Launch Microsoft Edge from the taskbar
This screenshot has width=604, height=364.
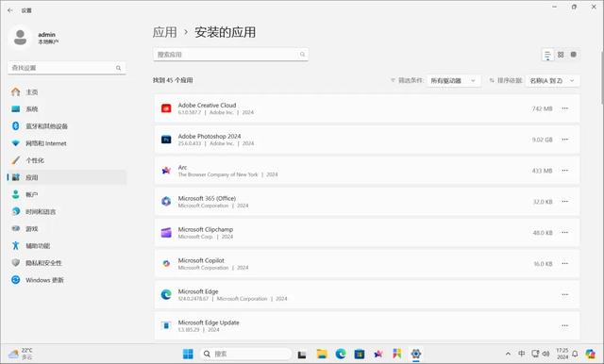click(x=341, y=354)
